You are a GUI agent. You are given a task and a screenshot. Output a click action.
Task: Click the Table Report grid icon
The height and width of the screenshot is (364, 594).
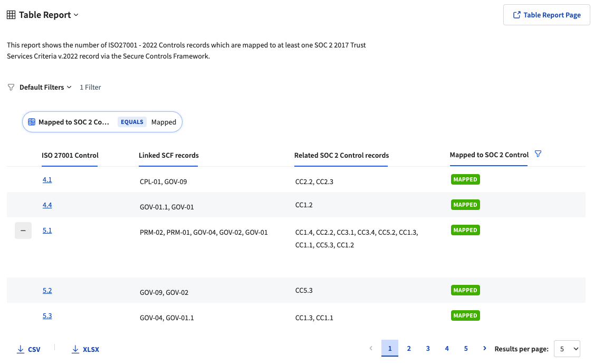12,15
